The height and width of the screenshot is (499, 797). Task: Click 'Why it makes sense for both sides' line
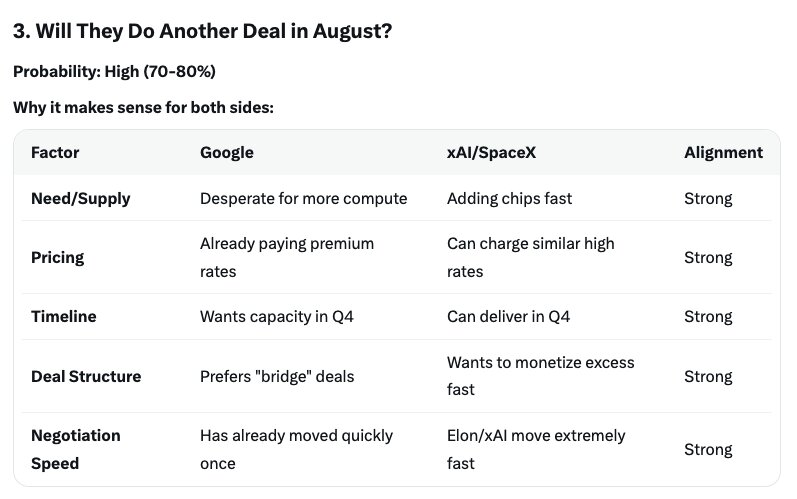tap(143, 108)
